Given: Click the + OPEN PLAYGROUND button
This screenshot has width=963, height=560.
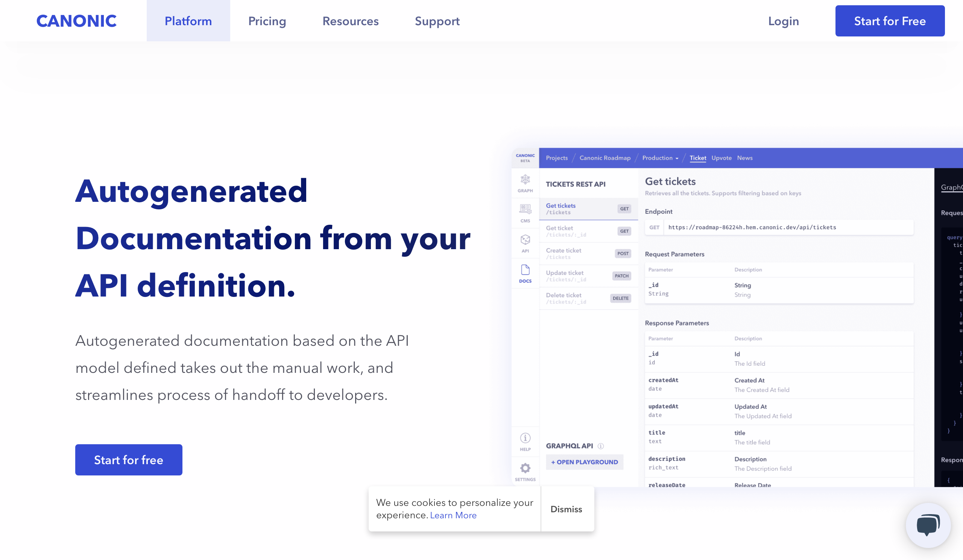Looking at the screenshot, I should pyautogui.click(x=584, y=462).
